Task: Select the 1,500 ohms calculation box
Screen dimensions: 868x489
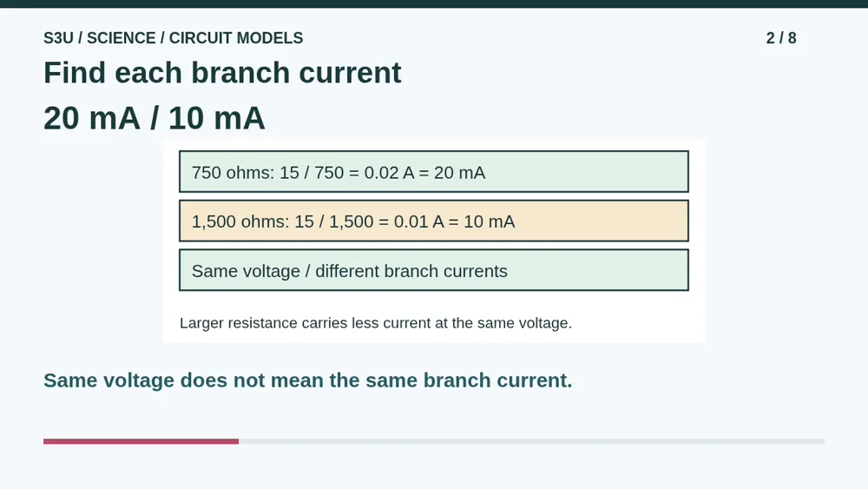Action: pyautogui.click(x=434, y=221)
